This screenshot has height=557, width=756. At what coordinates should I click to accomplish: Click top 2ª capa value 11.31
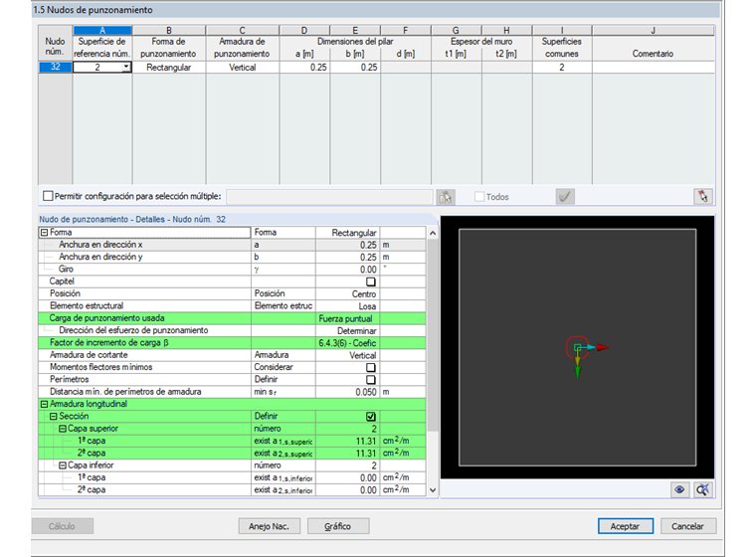point(347,454)
